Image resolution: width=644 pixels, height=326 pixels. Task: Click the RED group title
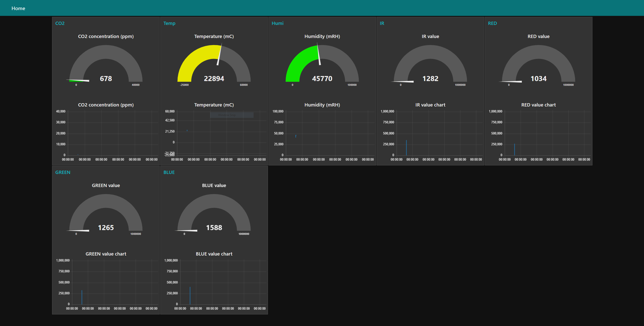[x=492, y=23]
